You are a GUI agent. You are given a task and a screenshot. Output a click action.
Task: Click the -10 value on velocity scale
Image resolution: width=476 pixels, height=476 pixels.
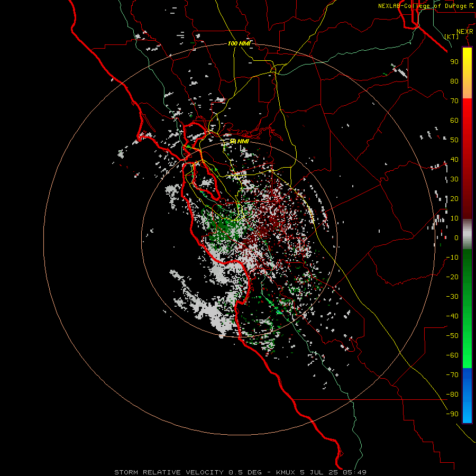point(452,258)
